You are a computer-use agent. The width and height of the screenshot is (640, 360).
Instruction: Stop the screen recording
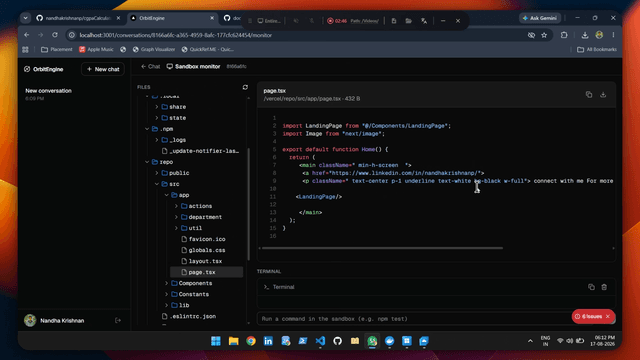coord(330,21)
